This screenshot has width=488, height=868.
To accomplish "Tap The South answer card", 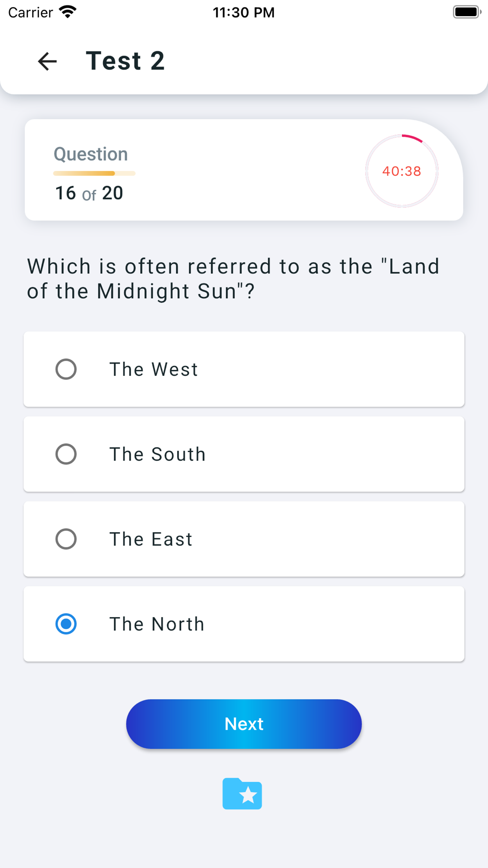I will pos(244,454).
